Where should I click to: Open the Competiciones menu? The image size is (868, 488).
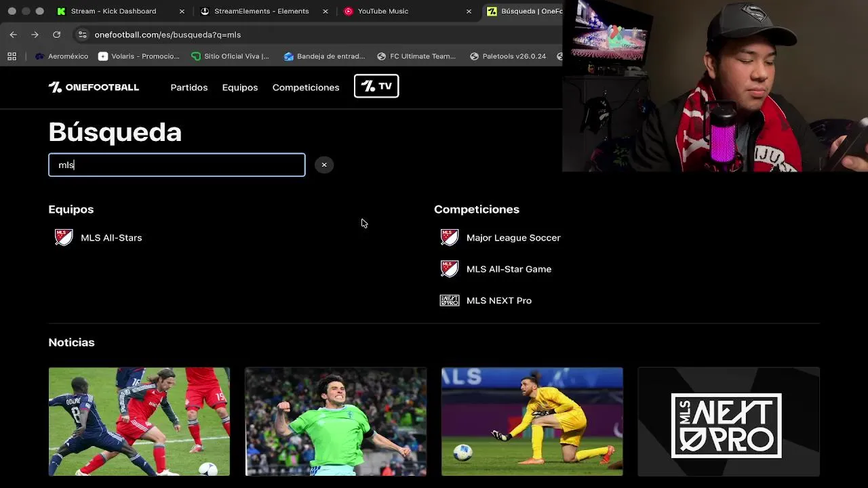tap(306, 87)
